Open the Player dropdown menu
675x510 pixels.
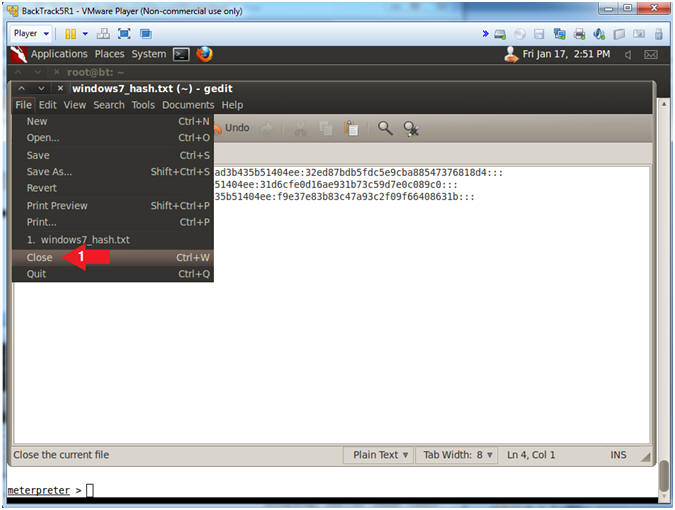(x=31, y=34)
